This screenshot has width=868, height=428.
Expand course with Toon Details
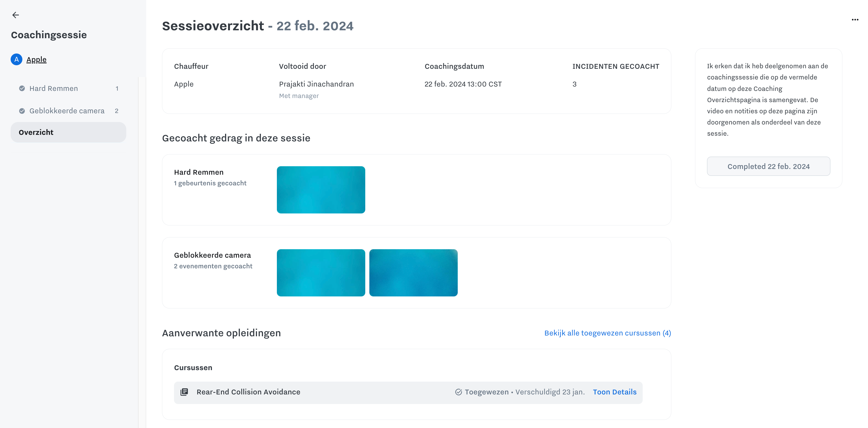(614, 392)
